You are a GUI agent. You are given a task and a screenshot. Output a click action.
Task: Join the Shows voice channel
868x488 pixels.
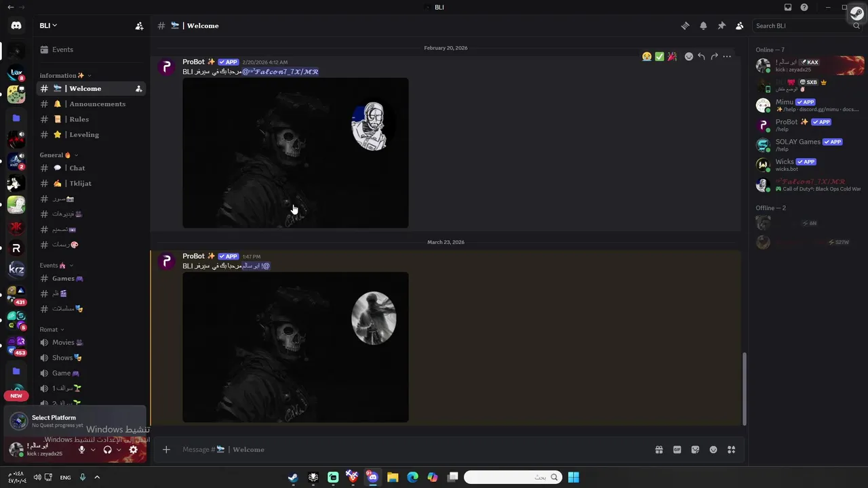[x=91, y=358]
